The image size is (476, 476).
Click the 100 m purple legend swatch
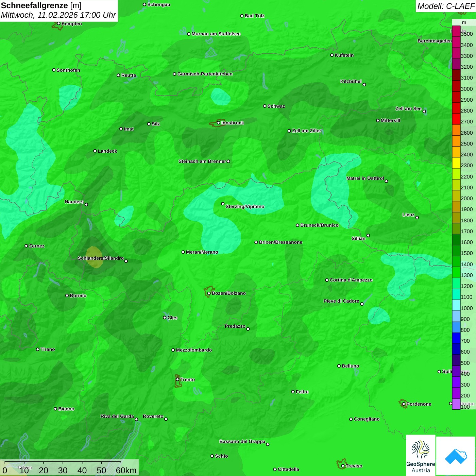[456, 404]
